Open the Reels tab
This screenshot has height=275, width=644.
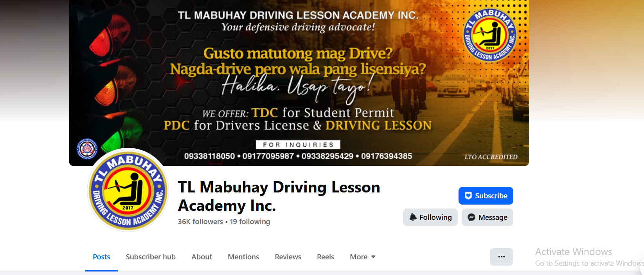[x=326, y=257]
